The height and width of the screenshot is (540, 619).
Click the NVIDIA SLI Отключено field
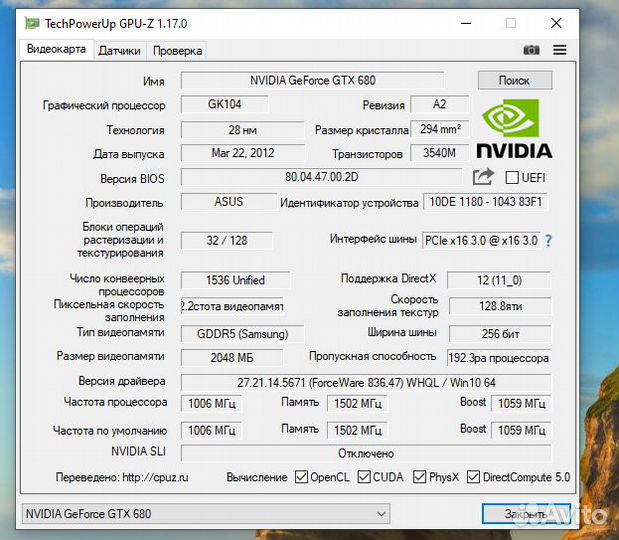366,453
